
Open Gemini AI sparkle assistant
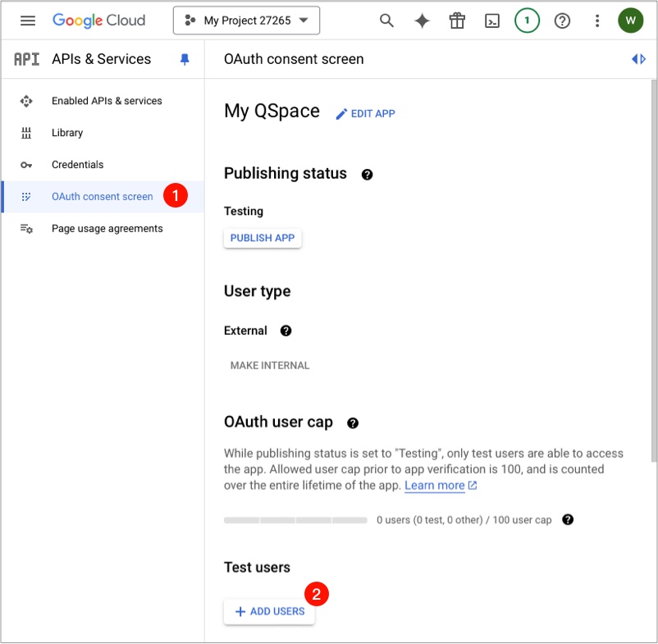422,21
